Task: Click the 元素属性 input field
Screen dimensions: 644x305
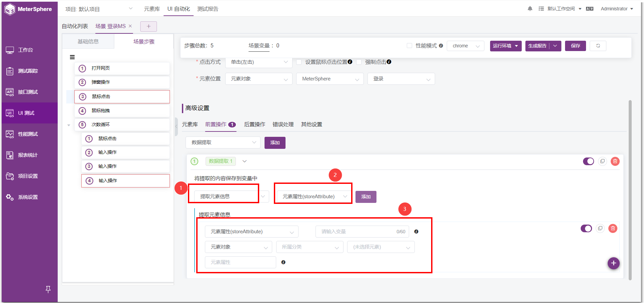Action: (241, 262)
